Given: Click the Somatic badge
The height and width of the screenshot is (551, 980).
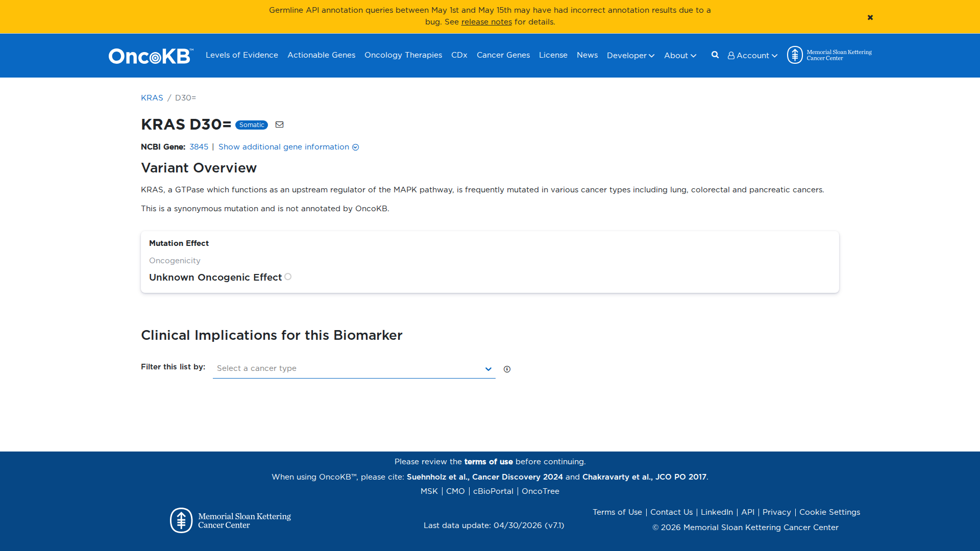Looking at the screenshot, I should point(252,125).
